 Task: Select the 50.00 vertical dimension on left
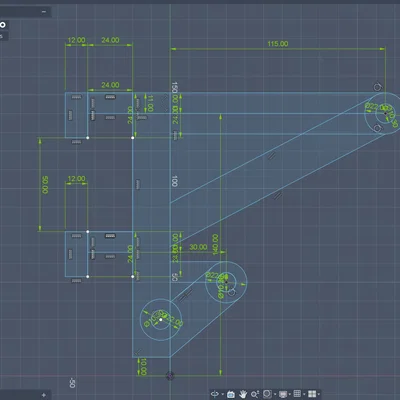pyautogui.click(x=45, y=185)
